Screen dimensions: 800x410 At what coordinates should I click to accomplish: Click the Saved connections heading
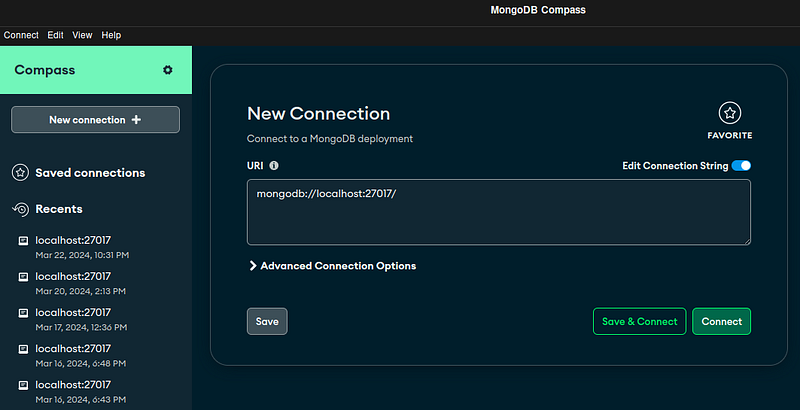[90, 173]
